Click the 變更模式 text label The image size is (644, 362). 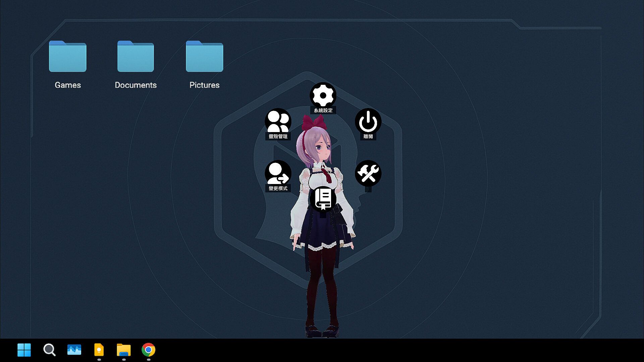[278, 188]
